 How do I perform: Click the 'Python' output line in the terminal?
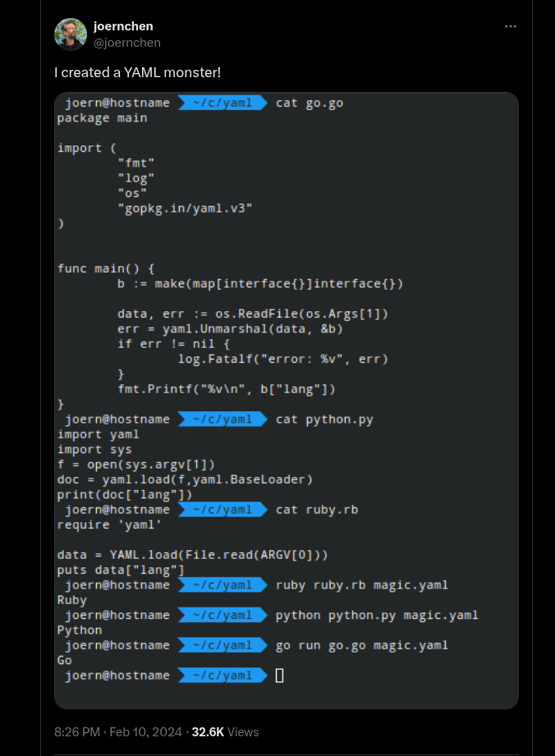click(x=80, y=630)
